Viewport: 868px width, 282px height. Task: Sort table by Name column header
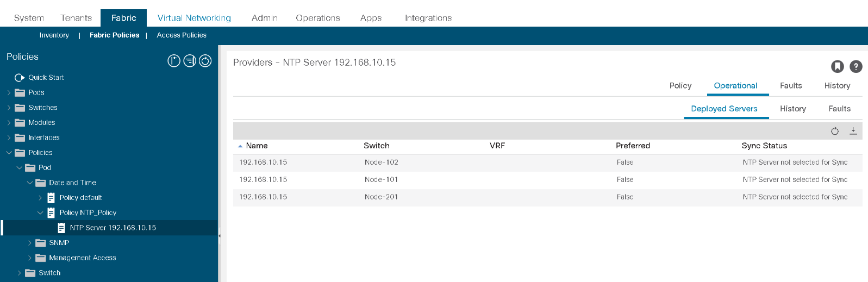pyautogui.click(x=257, y=146)
